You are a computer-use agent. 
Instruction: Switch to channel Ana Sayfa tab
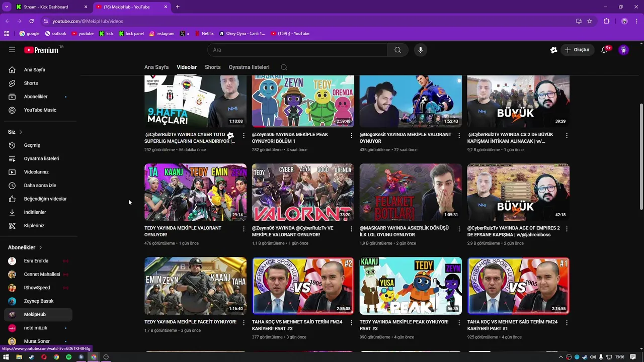[x=156, y=67]
